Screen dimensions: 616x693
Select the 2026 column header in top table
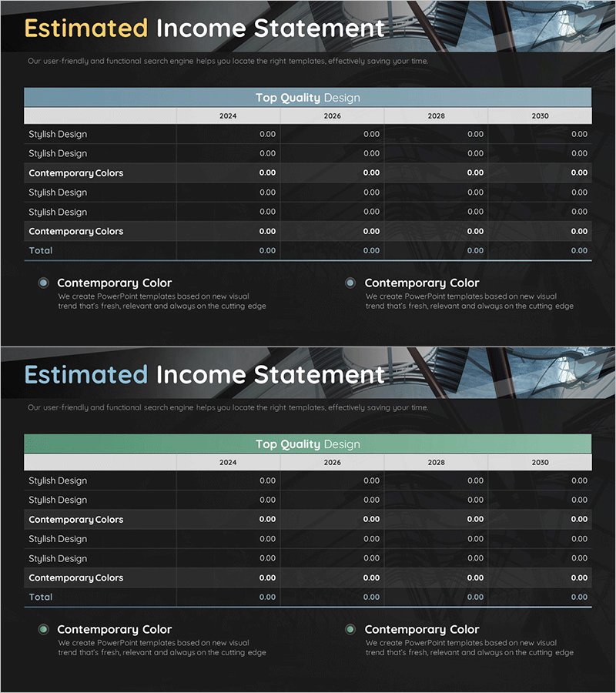[332, 116]
